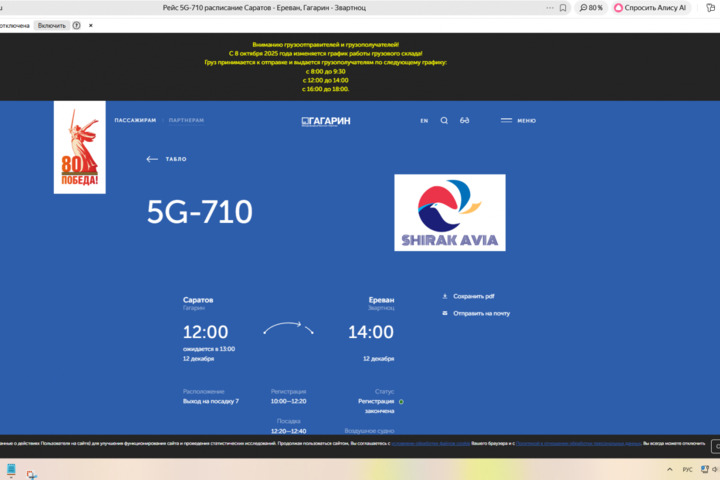Viewport: 720px width, 480px height.
Task: Switch site language to EN
Action: [424, 120]
